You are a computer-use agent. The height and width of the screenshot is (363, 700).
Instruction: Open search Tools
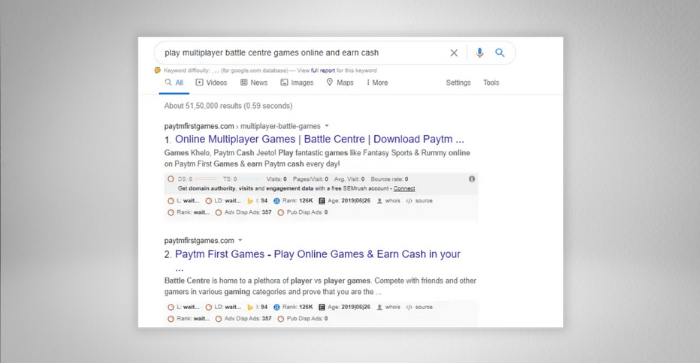[x=491, y=83]
